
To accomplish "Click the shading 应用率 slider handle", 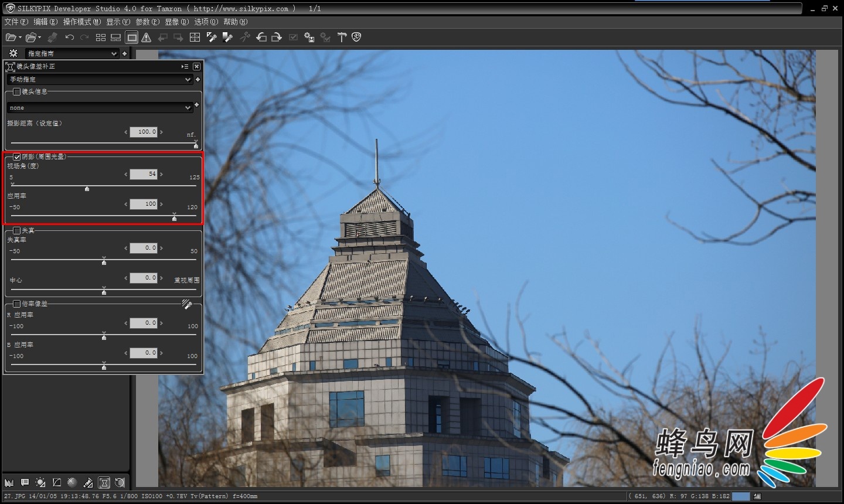I will tap(174, 219).
